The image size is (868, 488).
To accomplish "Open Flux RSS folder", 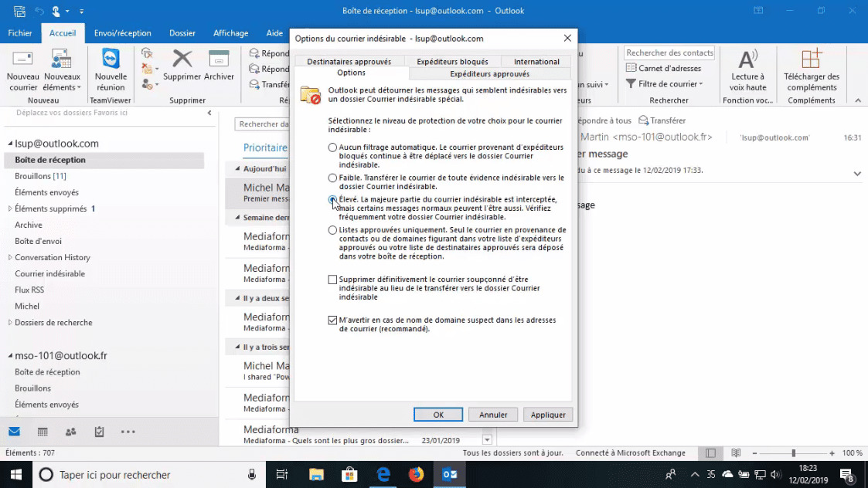I will [29, 290].
